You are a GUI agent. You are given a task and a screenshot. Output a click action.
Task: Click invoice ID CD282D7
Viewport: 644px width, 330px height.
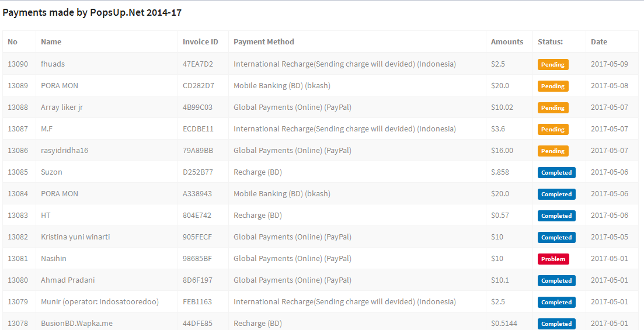[x=199, y=85]
